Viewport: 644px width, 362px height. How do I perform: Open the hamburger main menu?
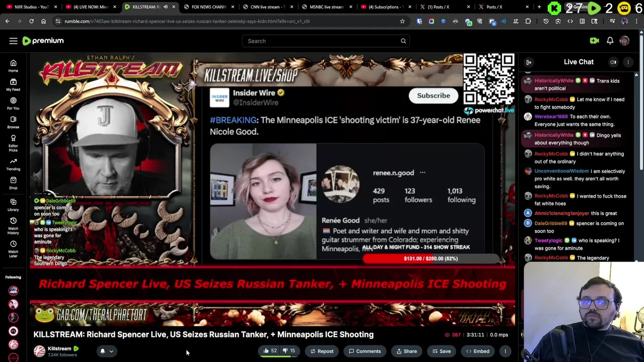pyautogui.click(x=13, y=41)
